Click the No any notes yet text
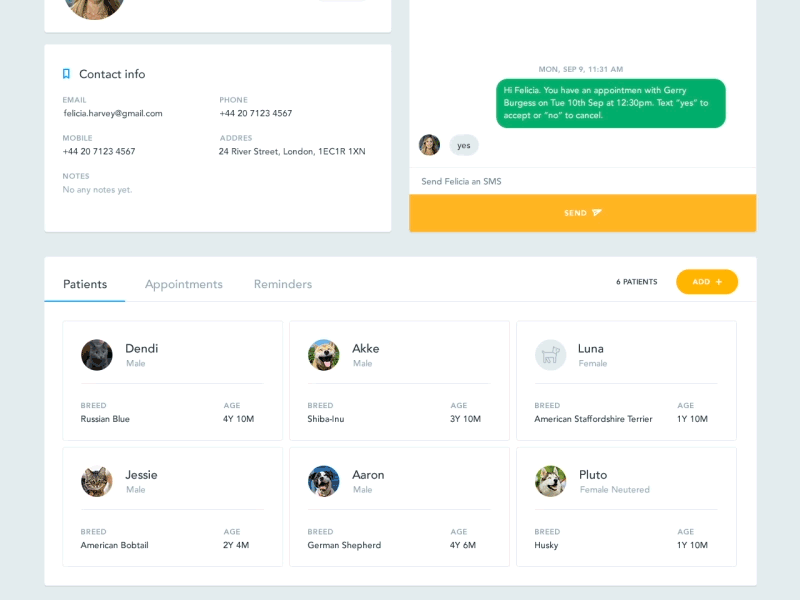Image resolution: width=800 pixels, height=600 pixels. click(x=97, y=190)
